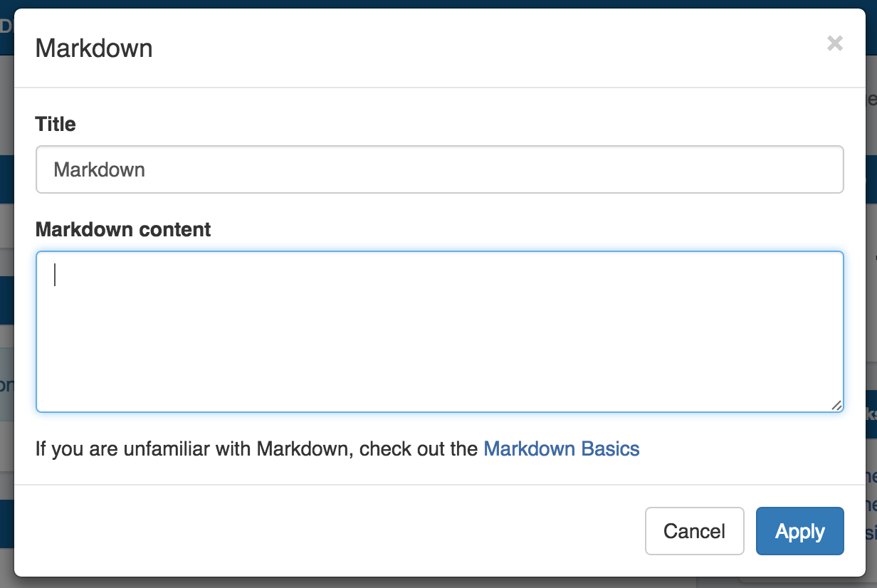This screenshot has height=588, width=877.
Task: Click the word "Markdown" inside the Title field
Action: click(x=100, y=169)
